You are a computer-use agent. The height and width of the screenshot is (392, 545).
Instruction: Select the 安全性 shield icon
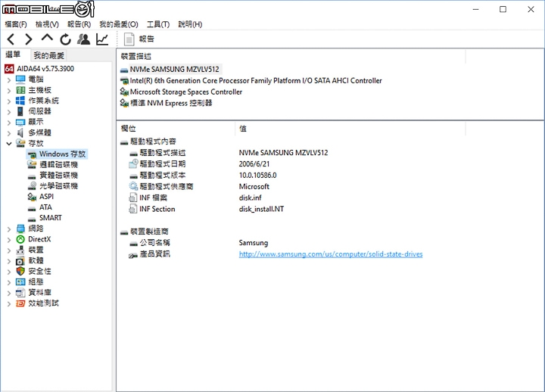click(20, 271)
